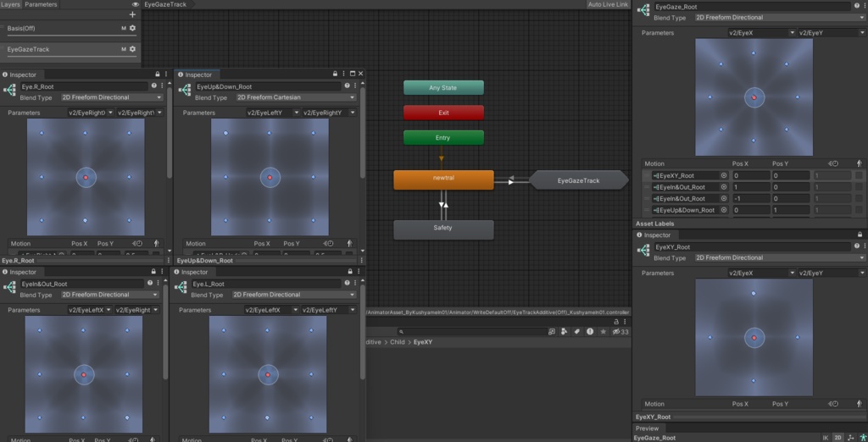
Task: Click the blend tree icon of EyeXY_Root
Action: [643, 251]
